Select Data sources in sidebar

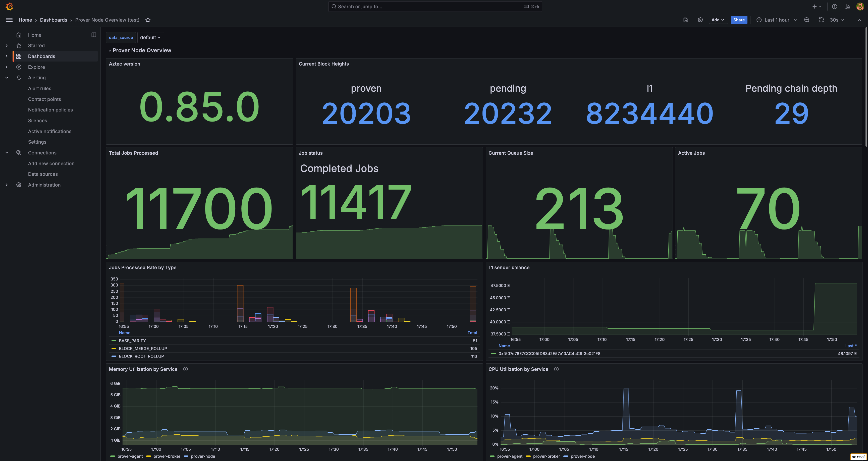click(x=43, y=174)
